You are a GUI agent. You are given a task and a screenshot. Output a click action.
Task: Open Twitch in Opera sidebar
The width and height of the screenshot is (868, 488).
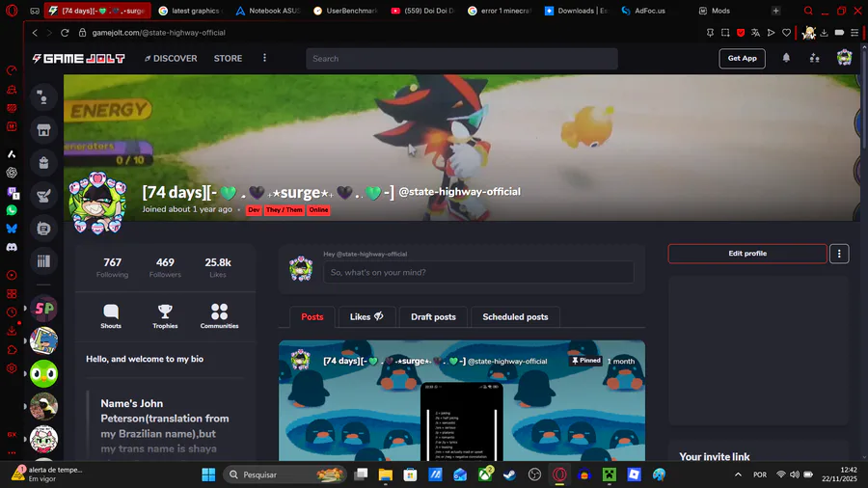tap(12, 192)
